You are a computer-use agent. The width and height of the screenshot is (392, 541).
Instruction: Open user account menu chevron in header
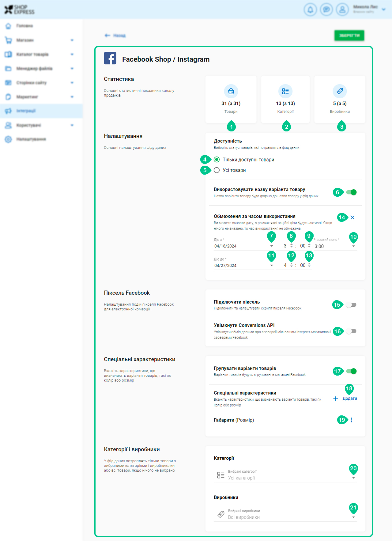click(383, 9)
